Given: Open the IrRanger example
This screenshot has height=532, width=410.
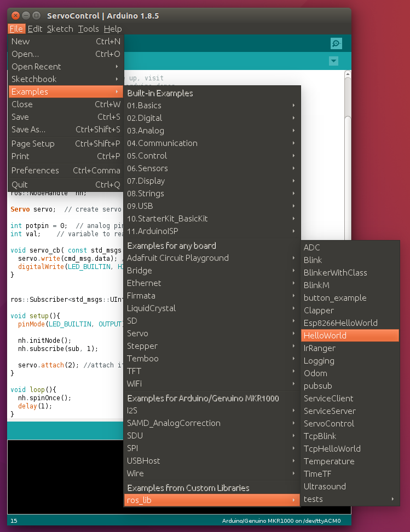Looking at the screenshot, I should pos(350,348).
